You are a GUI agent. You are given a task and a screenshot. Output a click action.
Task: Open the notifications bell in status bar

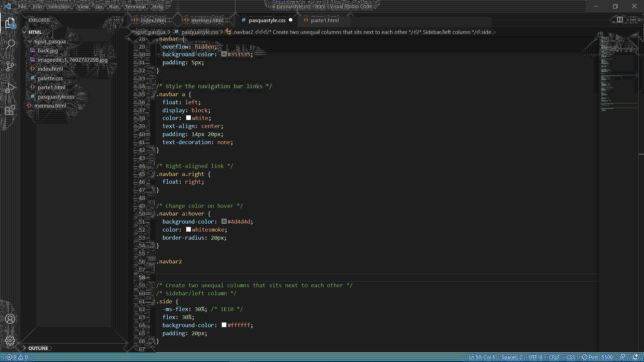coord(637,357)
